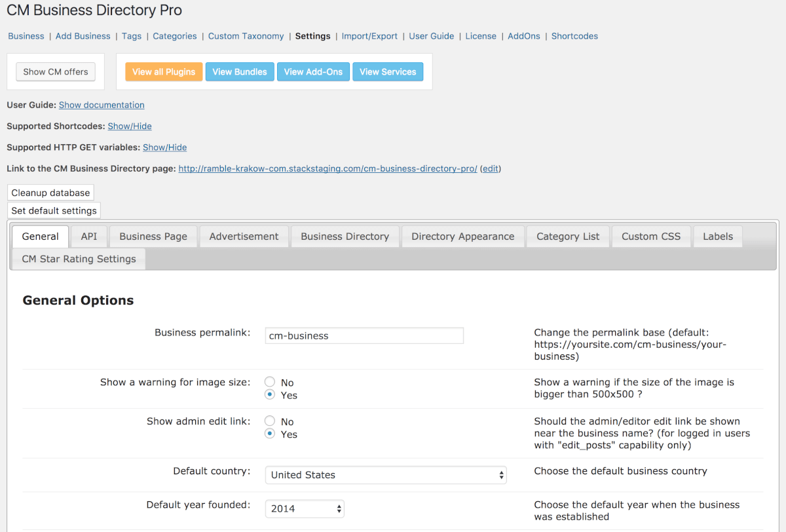Open the Custom Taxonomy menu item
786x532 pixels.
pos(246,36)
